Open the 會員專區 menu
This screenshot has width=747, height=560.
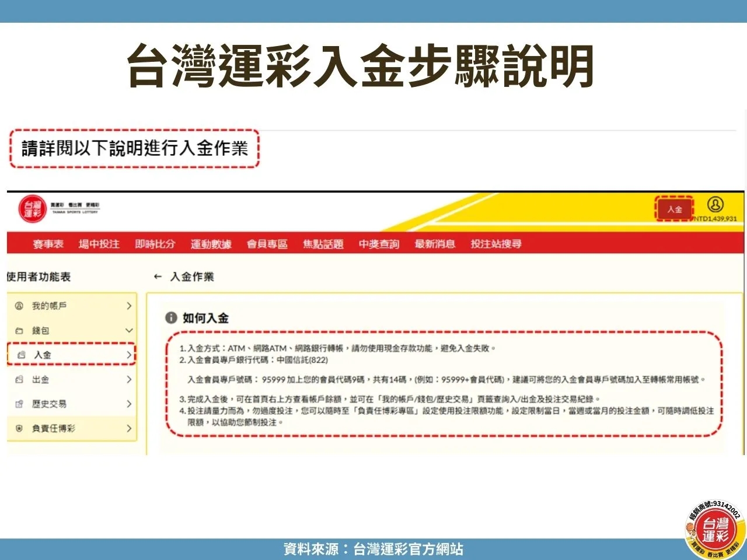(x=267, y=244)
